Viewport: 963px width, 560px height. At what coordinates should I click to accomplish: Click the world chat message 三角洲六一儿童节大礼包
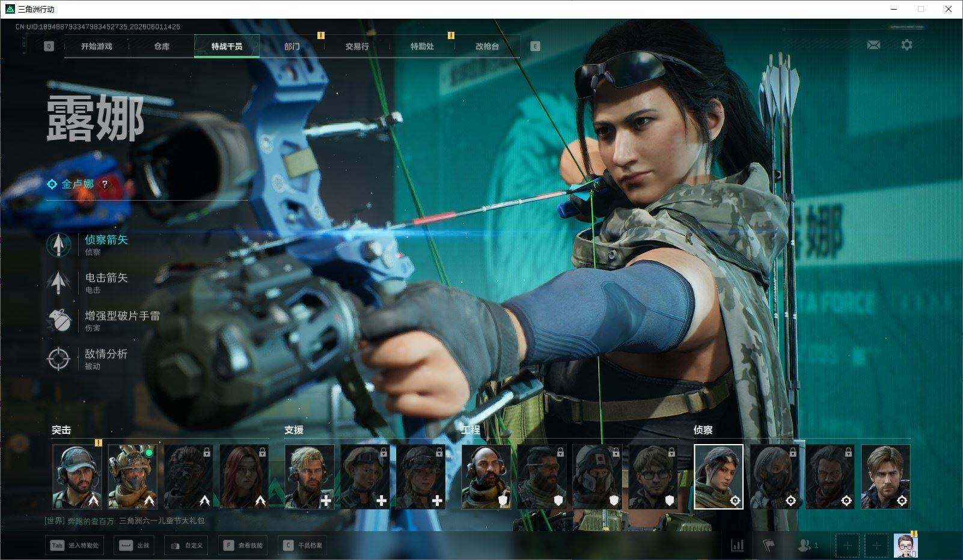pyautogui.click(x=162, y=521)
